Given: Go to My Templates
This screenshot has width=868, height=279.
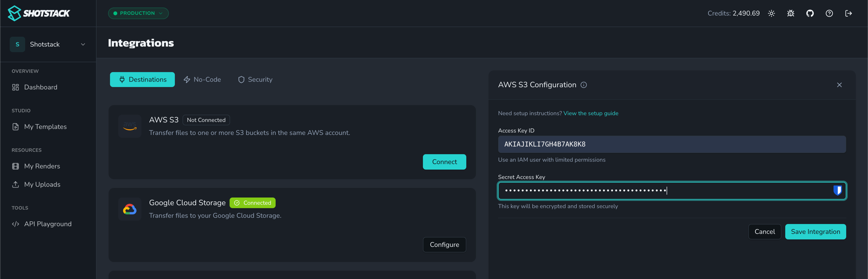Looking at the screenshot, I should (45, 127).
